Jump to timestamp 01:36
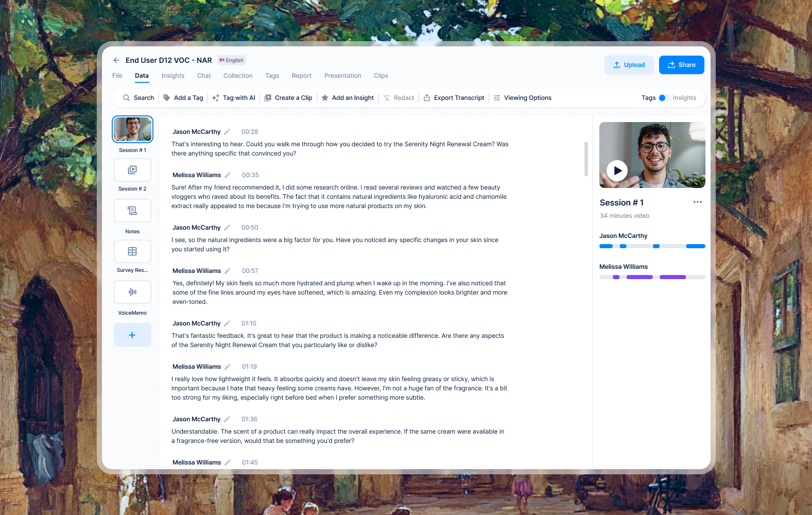This screenshot has height=515, width=812. pos(249,419)
